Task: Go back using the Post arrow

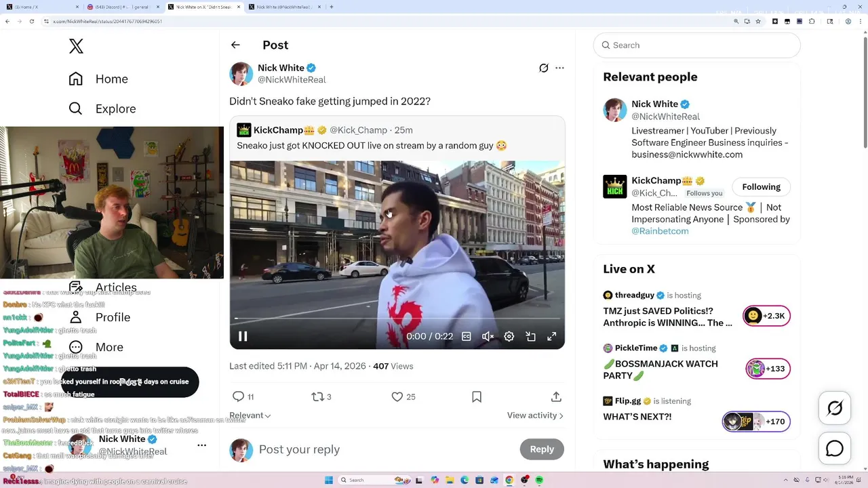Action: 235,45
